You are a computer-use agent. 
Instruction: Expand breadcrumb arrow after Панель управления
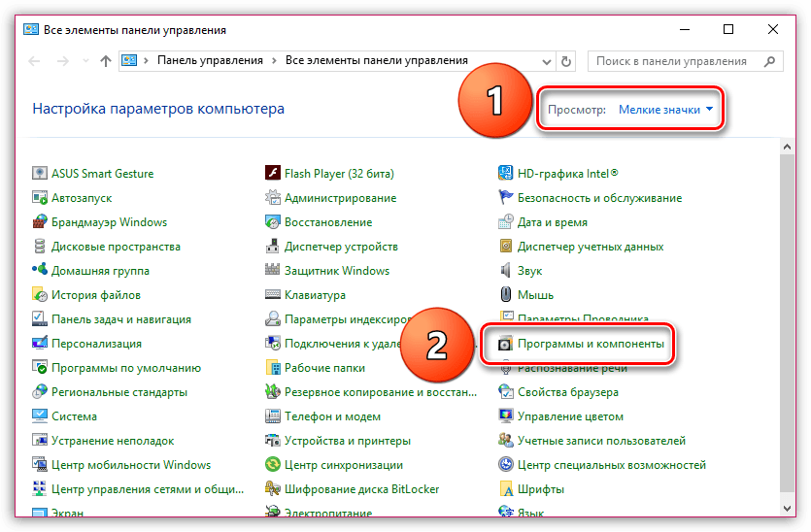274,60
